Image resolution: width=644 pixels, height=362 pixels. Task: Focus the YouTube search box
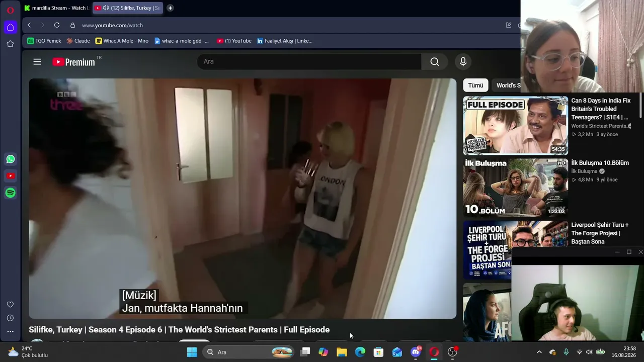(x=309, y=61)
